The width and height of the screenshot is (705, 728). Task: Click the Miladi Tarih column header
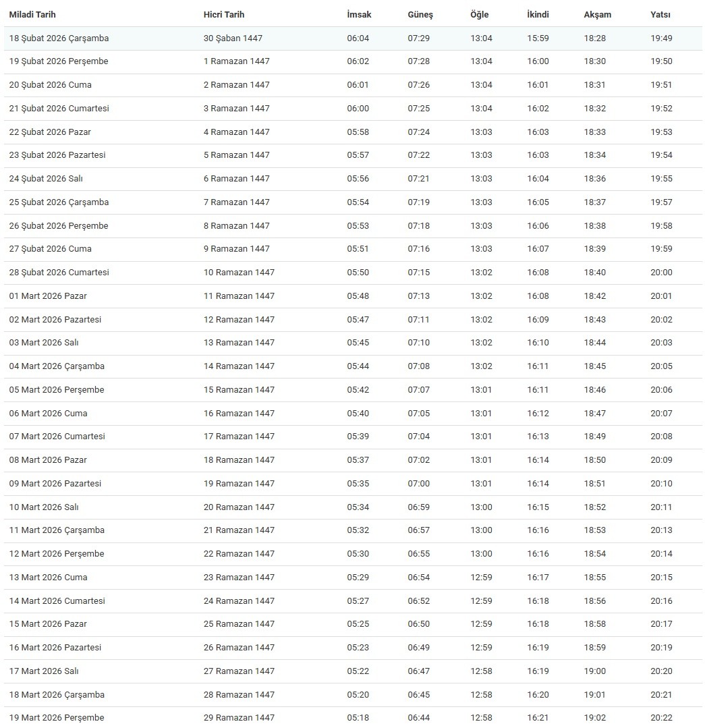32,14
